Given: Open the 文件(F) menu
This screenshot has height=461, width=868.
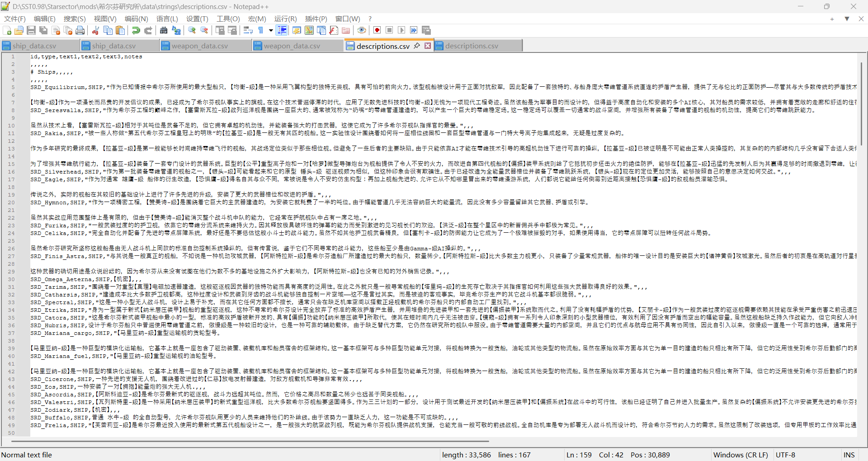Looking at the screenshot, I should [15, 19].
